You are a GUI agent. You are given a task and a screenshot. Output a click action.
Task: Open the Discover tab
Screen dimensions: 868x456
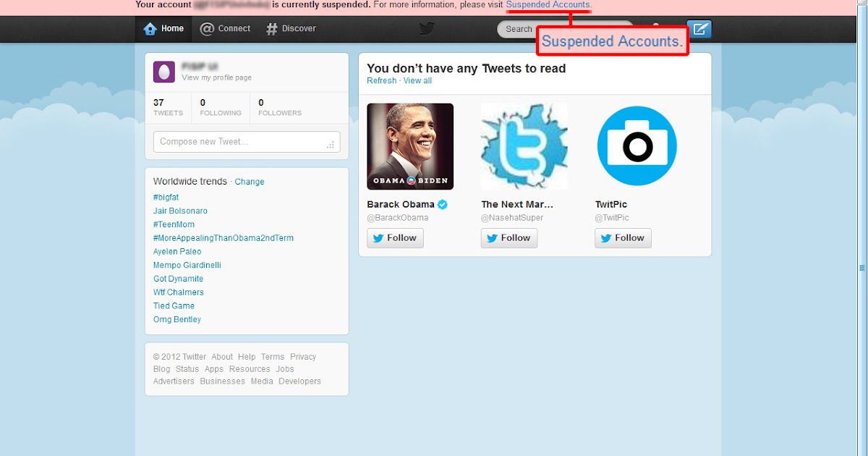coord(291,29)
